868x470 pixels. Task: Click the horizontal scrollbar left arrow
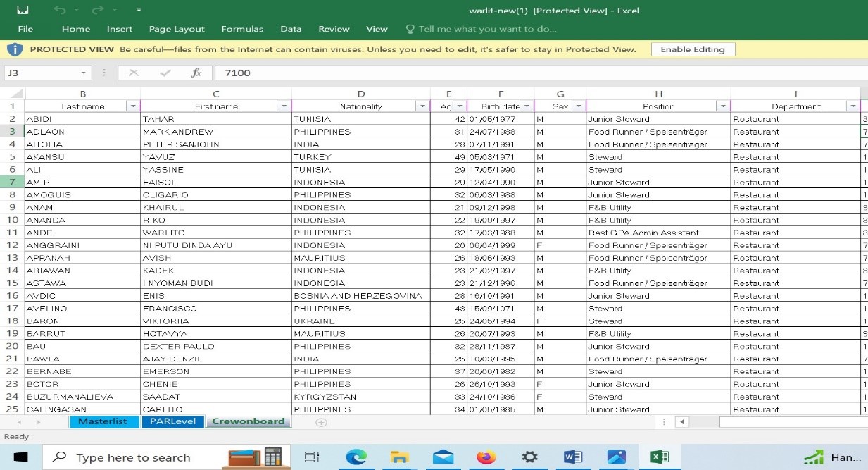point(681,422)
